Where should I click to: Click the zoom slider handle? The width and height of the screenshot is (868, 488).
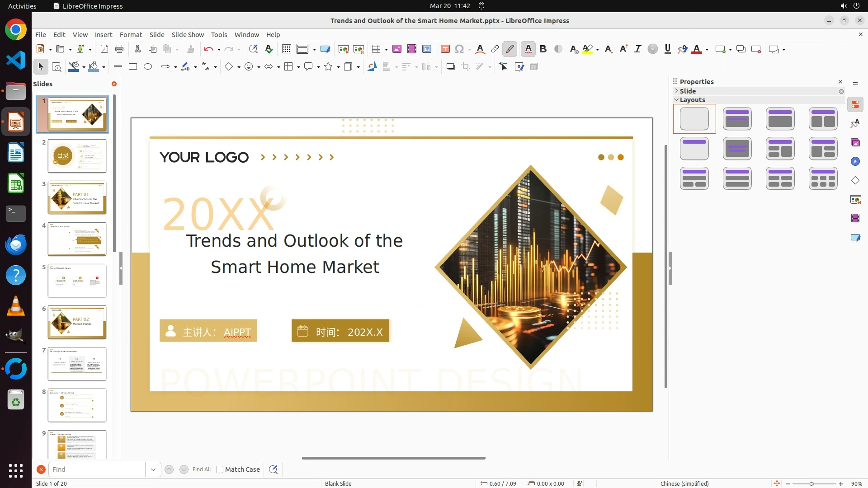[x=811, y=483]
